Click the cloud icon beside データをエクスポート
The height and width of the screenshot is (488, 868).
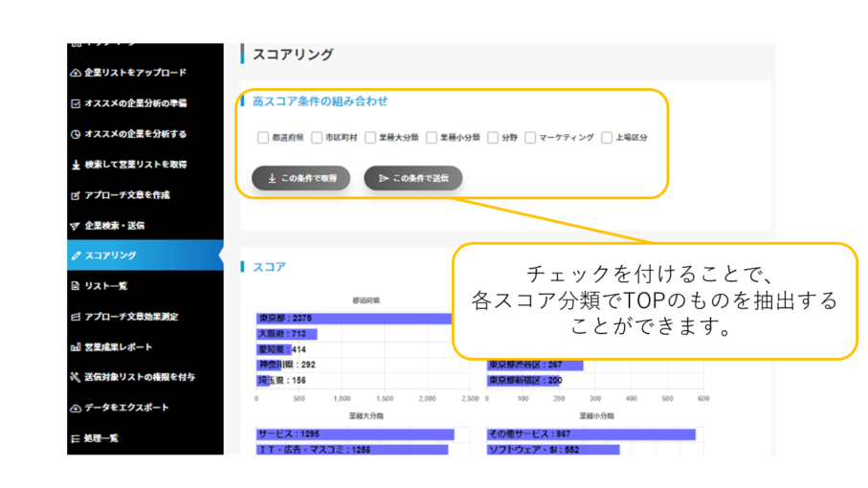(76, 408)
